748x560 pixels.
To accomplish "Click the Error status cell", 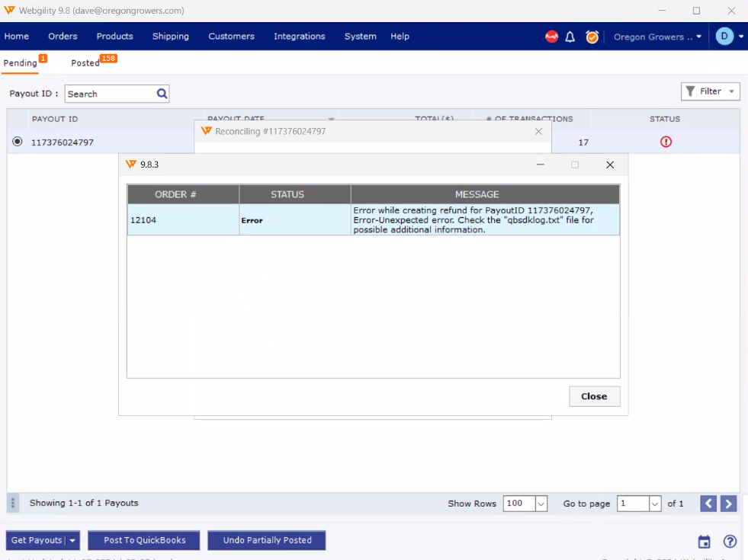I will pyautogui.click(x=295, y=219).
